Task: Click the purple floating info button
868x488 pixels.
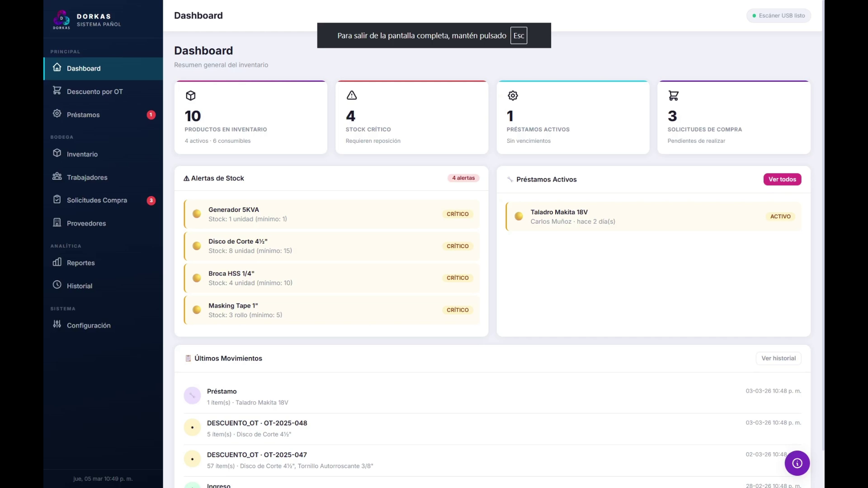Action: coord(797,463)
